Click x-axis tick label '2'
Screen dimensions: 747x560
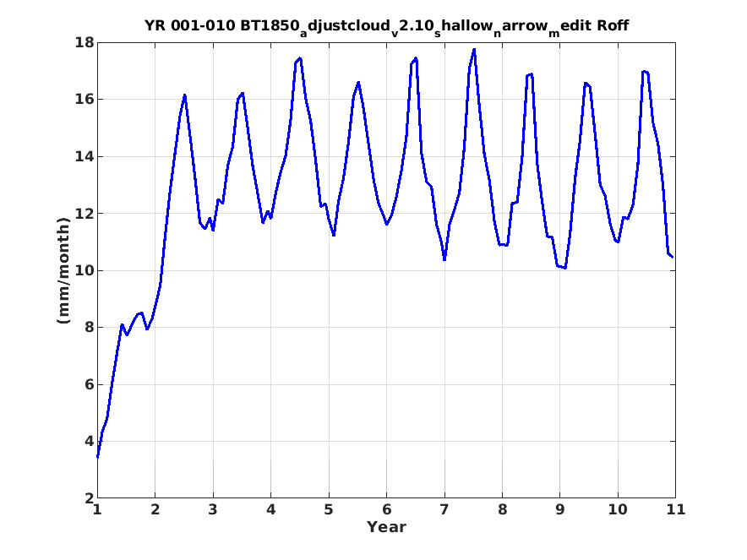coord(155,510)
